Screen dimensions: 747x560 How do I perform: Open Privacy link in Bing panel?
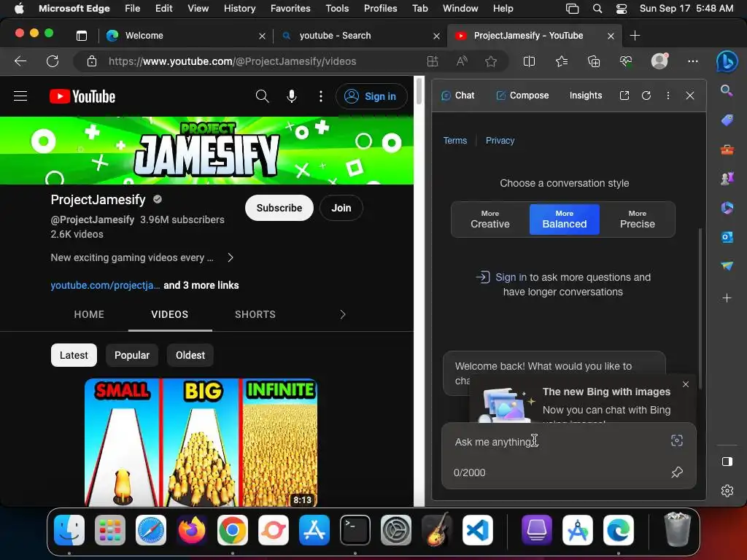coord(500,141)
